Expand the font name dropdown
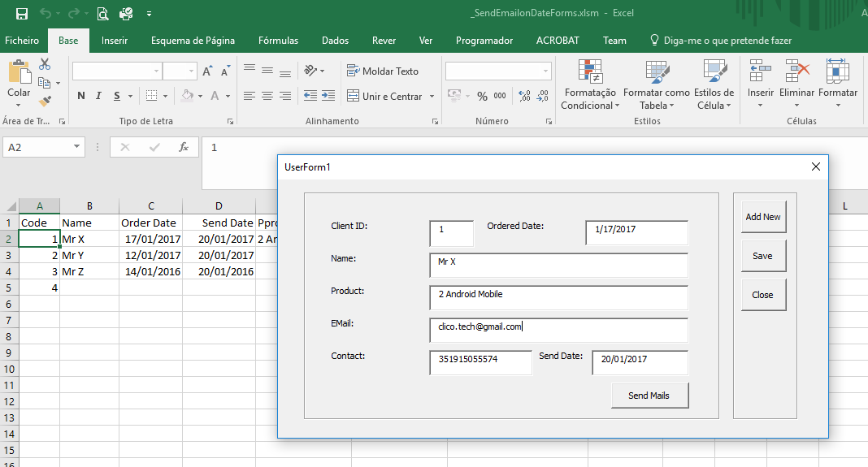 point(156,71)
